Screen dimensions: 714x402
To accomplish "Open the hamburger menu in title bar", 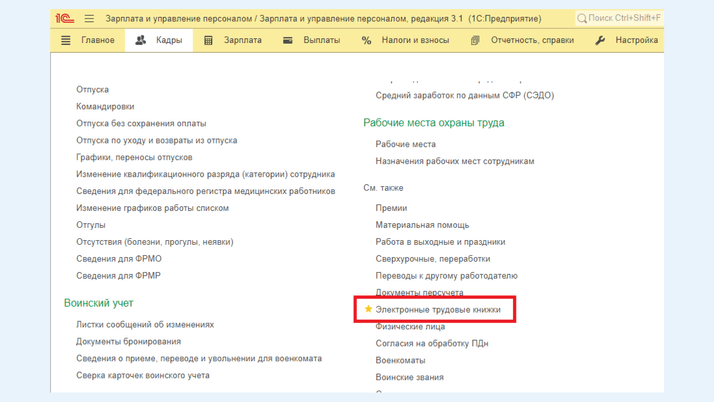I will click(89, 18).
